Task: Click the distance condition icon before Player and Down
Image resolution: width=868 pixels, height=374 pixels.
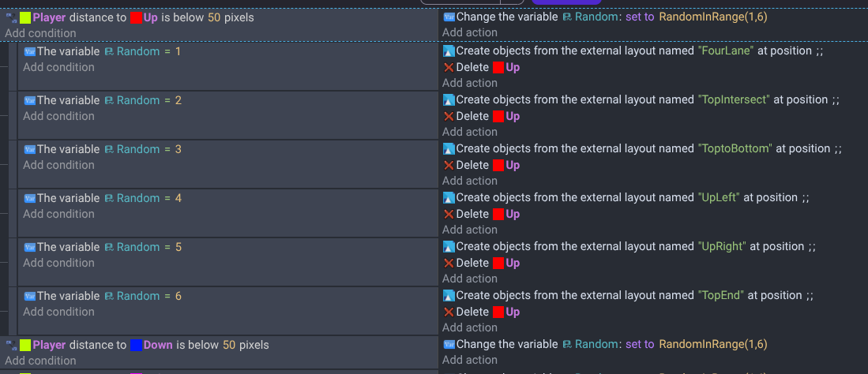Action: tap(11, 345)
